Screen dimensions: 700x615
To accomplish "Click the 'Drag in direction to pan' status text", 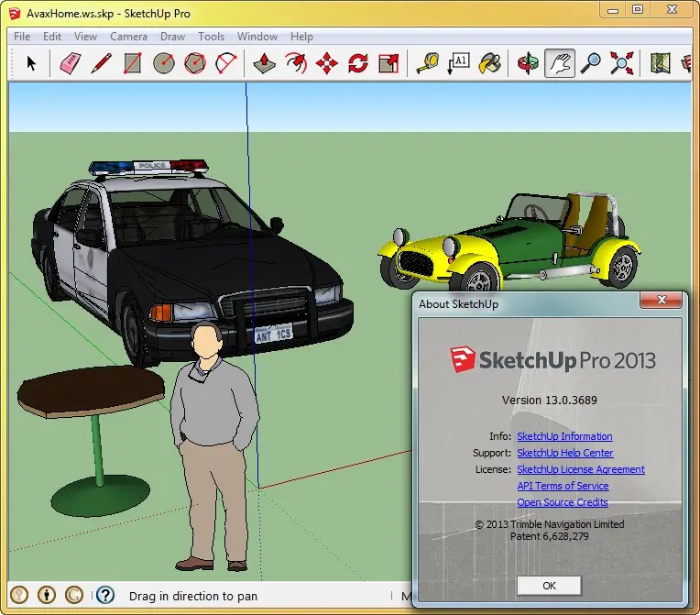I will pyautogui.click(x=193, y=597).
